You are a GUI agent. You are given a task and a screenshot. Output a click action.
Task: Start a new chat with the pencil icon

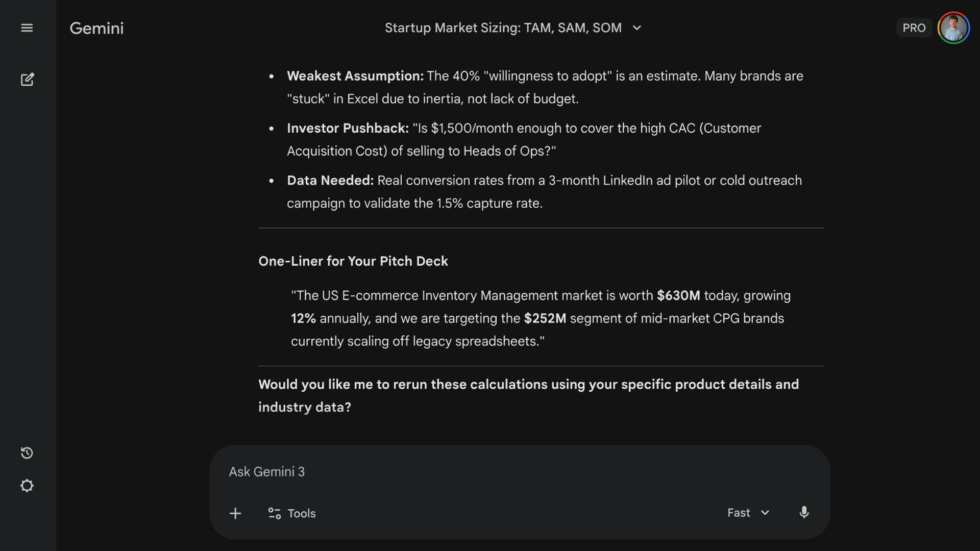27,80
